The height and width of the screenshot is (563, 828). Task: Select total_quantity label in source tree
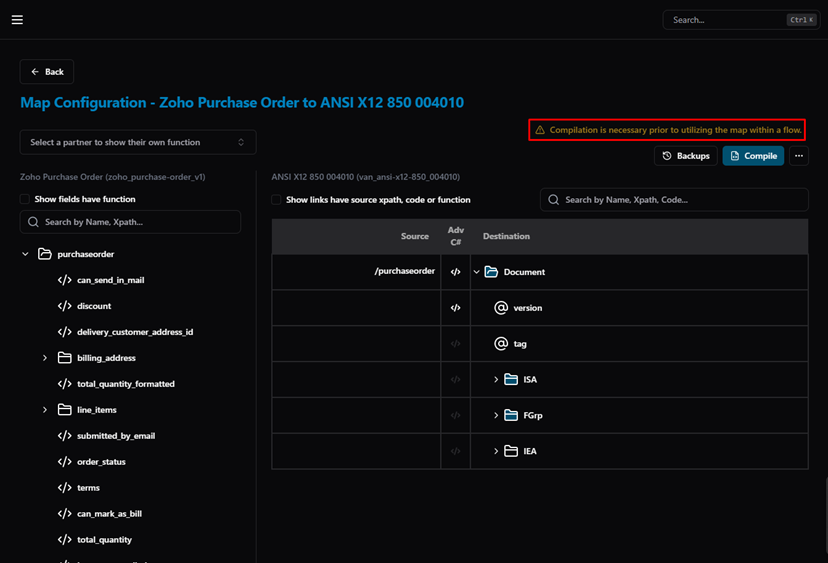click(105, 539)
